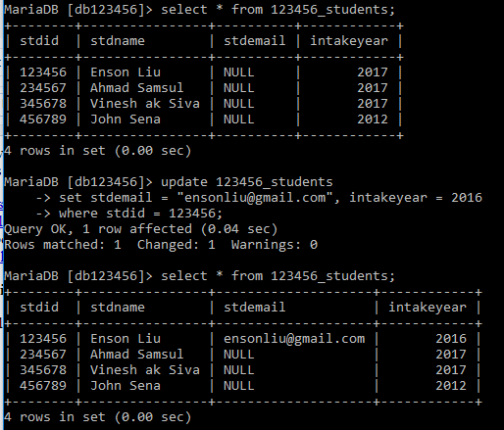Click the stdemail header in first table
Screen dimensions: 504x430
[254, 41]
